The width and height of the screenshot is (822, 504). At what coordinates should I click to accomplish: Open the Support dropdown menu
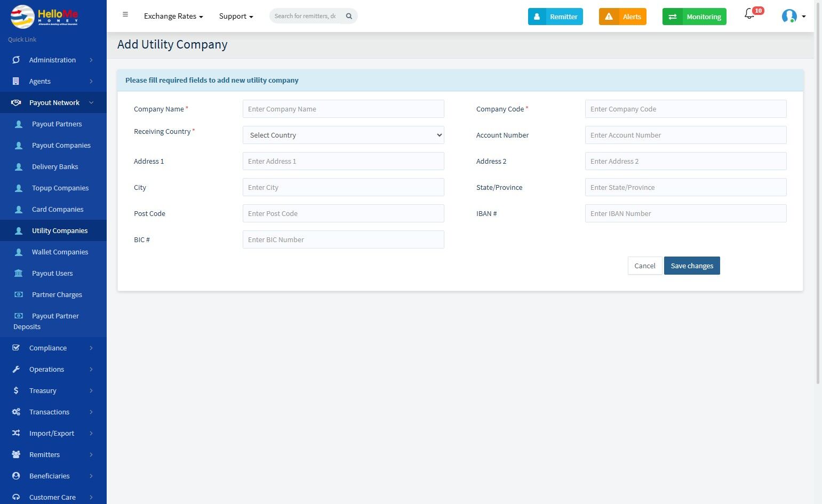tap(236, 16)
